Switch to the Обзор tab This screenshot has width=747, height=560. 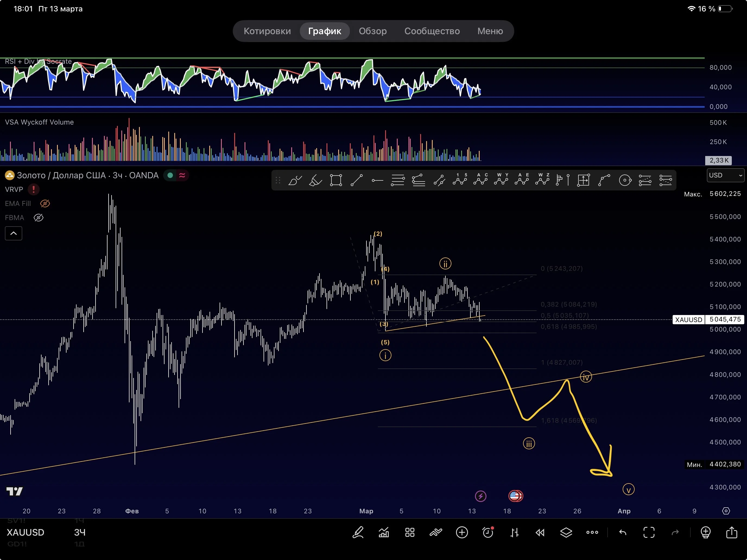(x=372, y=31)
